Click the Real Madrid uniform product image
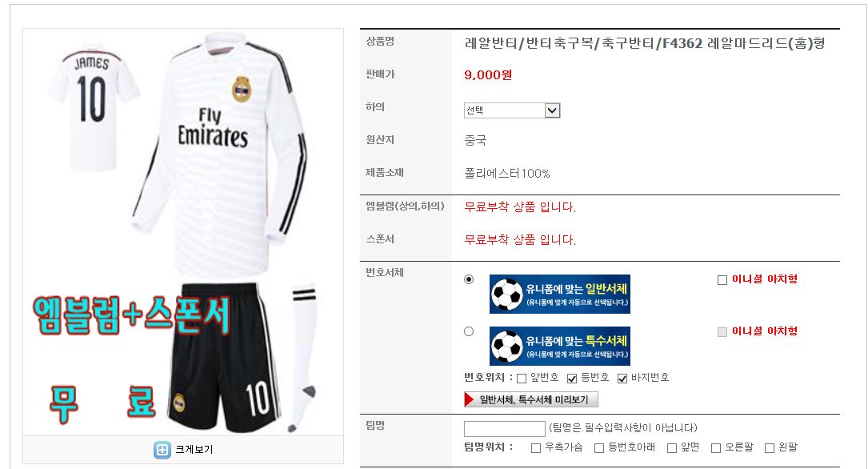Image resolution: width=868 pixels, height=469 pixels. pos(183,232)
